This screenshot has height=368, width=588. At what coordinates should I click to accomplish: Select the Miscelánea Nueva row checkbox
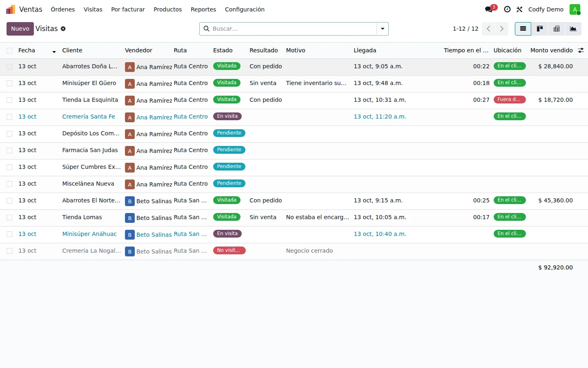pos(9,184)
